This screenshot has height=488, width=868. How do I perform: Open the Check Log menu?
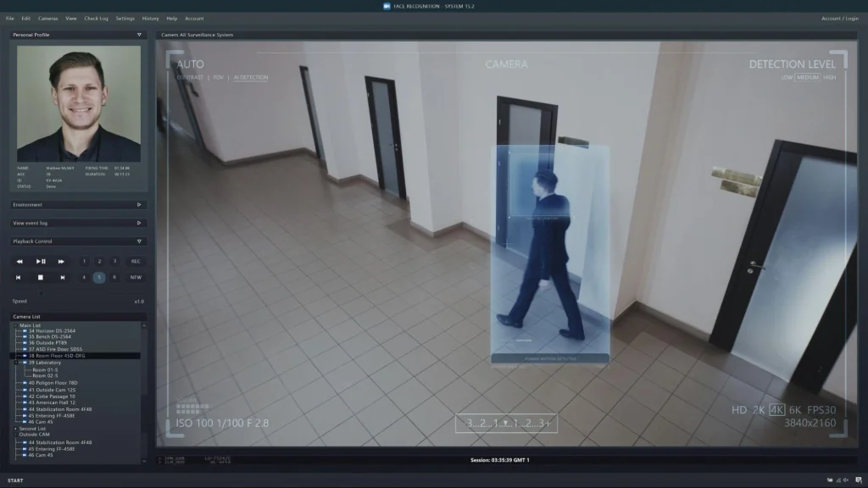(95, 18)
